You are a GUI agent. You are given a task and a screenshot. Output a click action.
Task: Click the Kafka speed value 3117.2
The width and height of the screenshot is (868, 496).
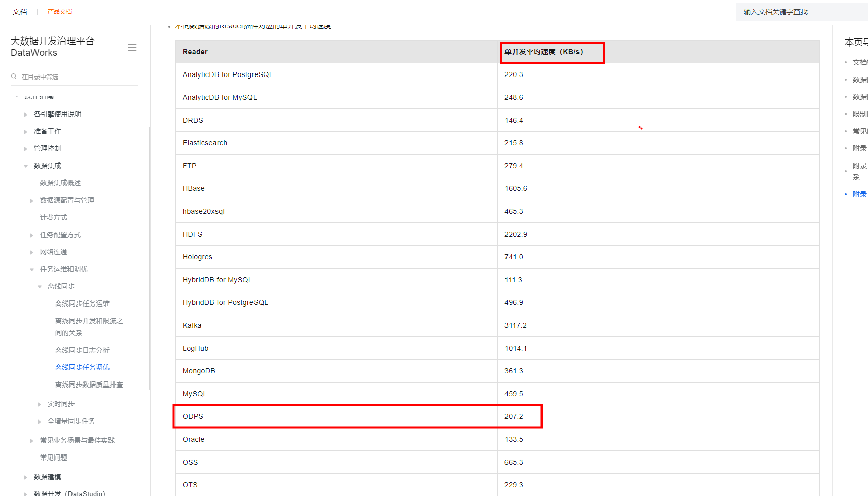tap(515, 325)
